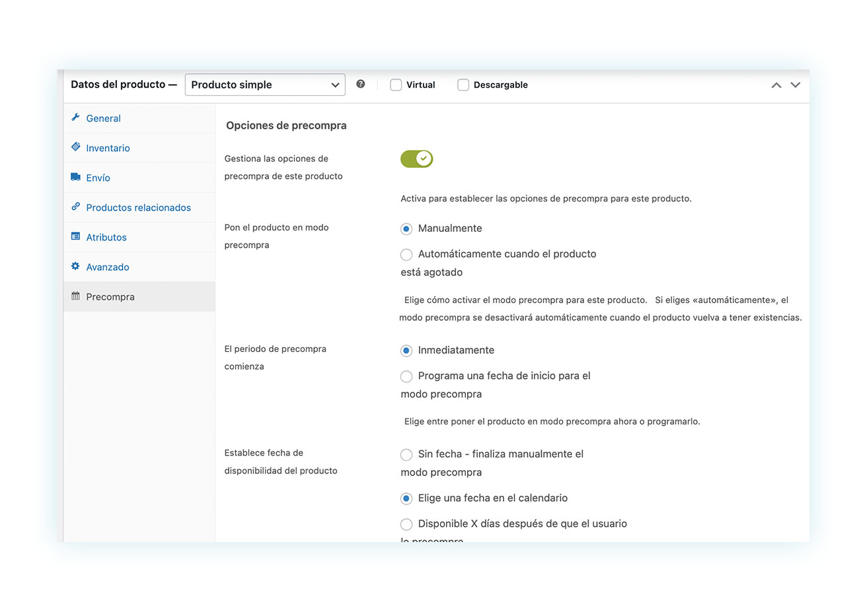This screenshot has height=616, width=859.
Task: Click the up chevron to move panel up
Action: 776,85
